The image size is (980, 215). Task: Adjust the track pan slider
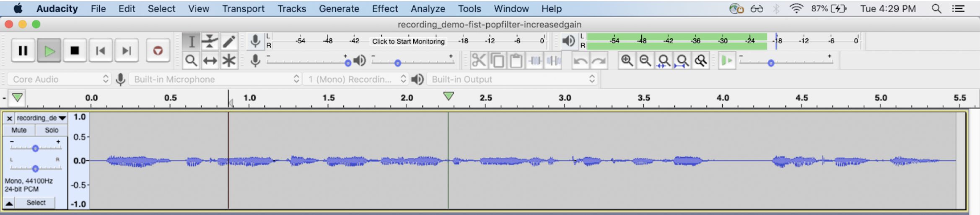[x=36, y=168]
